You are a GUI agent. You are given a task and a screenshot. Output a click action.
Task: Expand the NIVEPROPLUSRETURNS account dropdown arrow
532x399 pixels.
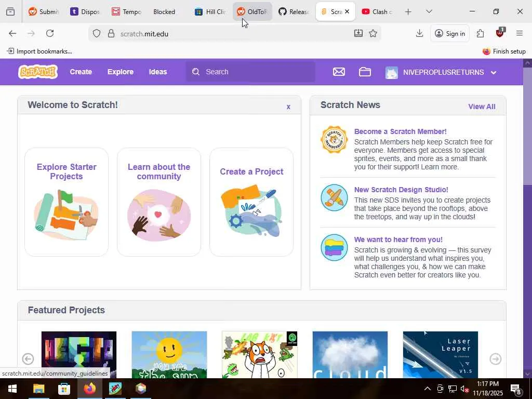point(494,72)
